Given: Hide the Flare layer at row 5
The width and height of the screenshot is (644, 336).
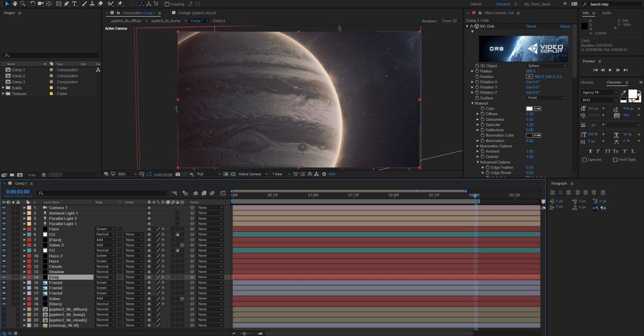Looking at the screenshot, I should (4, 229).
